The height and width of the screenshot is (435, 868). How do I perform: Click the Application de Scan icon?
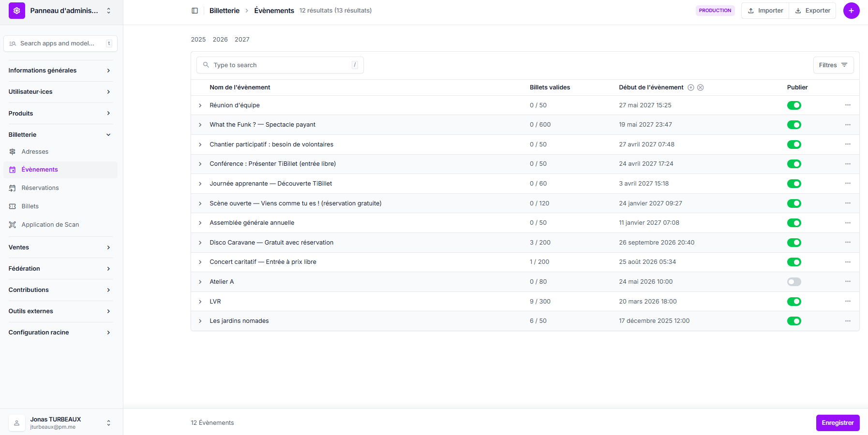tap(13, 225)
